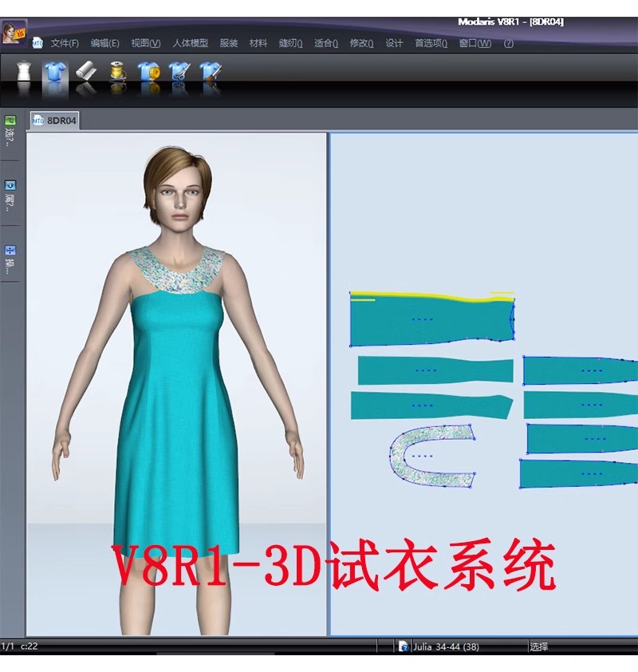Viewport: 638px width, 672px height.
Task: Open the 文件(F) menu
Action: coord(65,43)
